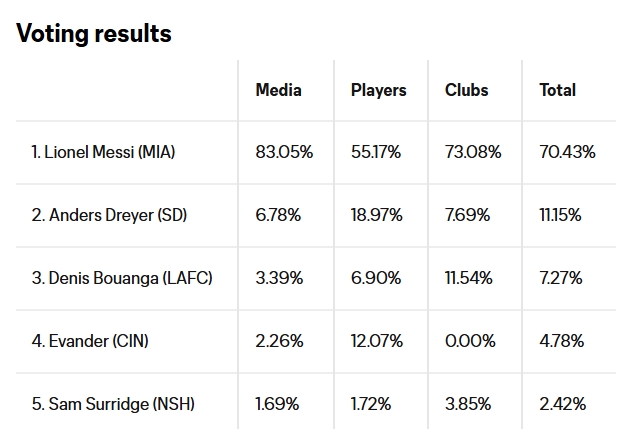The width and height of the screenshot is (629, 429).
Task: Select the Sam Surridge (NSH) name cell
Action: (x=113, y=404)
